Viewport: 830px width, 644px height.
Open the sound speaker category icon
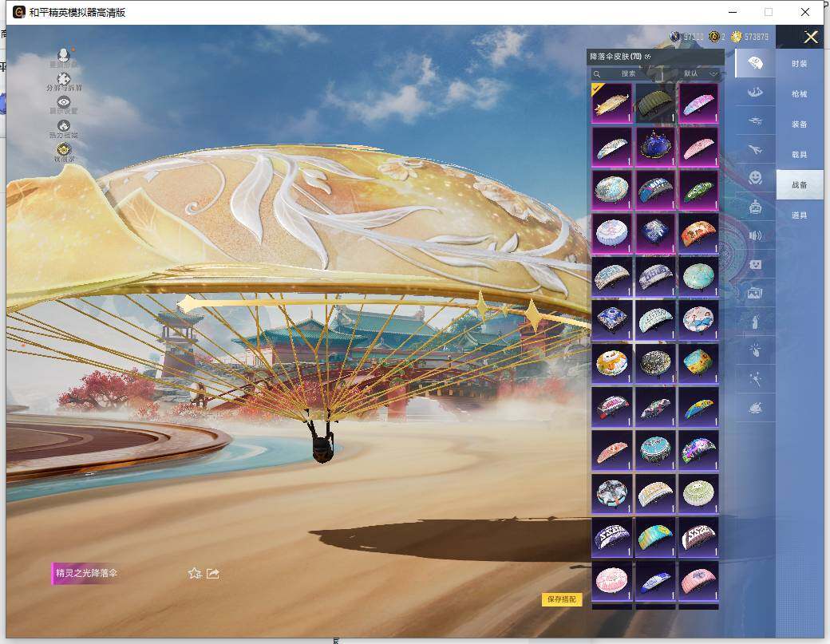[755, 235]
